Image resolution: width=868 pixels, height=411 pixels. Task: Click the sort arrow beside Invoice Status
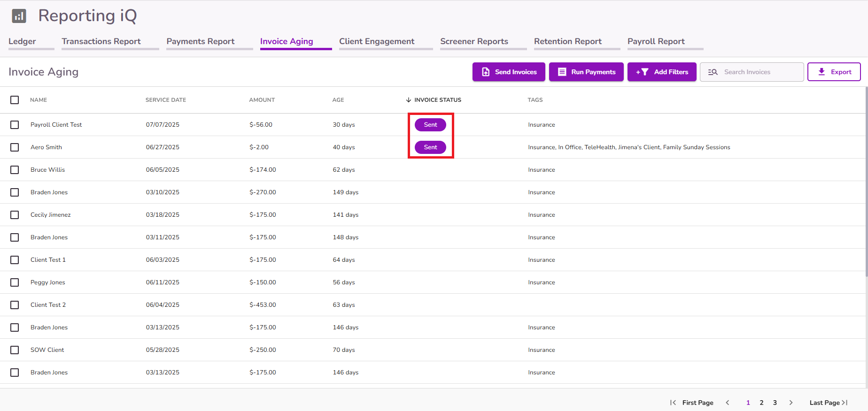tap(409, 100)
